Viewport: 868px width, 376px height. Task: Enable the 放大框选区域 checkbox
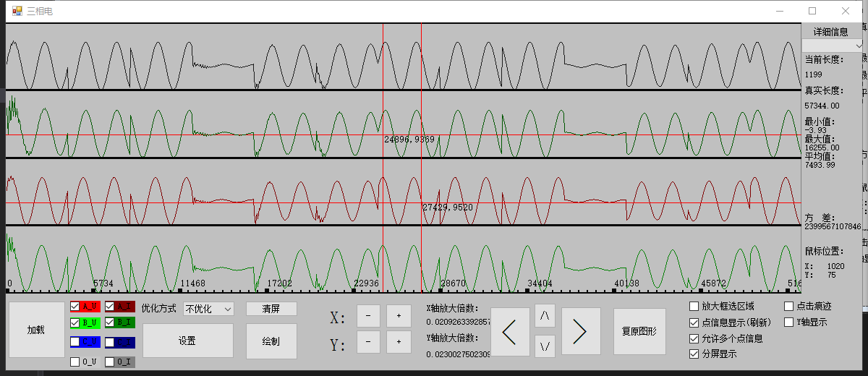pos(694,306)
